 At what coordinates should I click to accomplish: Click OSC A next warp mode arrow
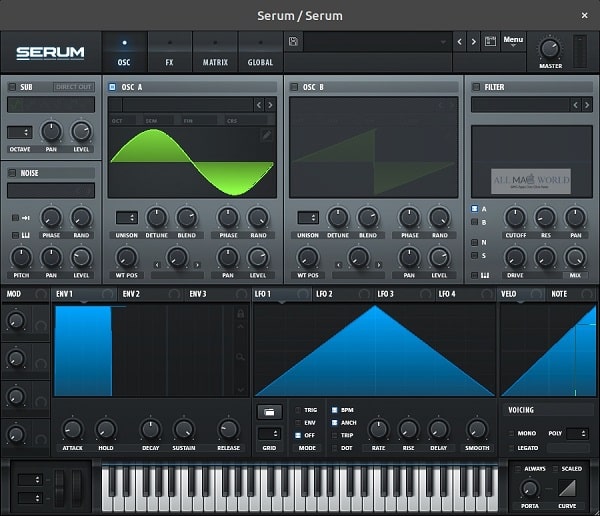[197, 265]
